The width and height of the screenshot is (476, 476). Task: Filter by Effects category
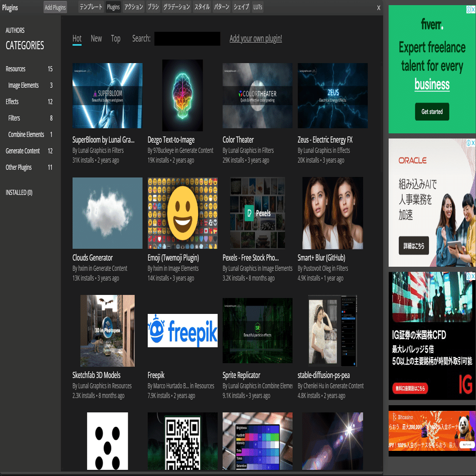tap(29, 102)
